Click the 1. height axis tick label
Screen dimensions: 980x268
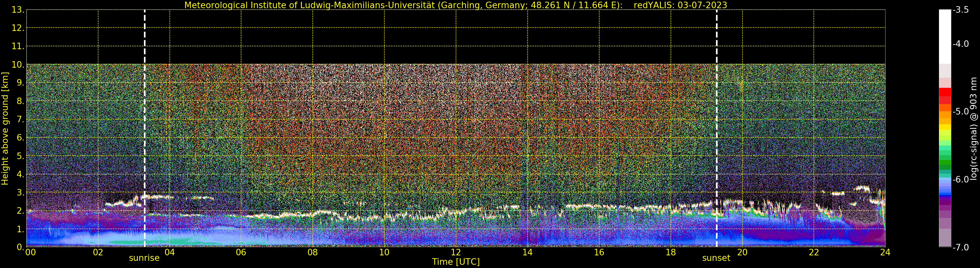point(20,229)
